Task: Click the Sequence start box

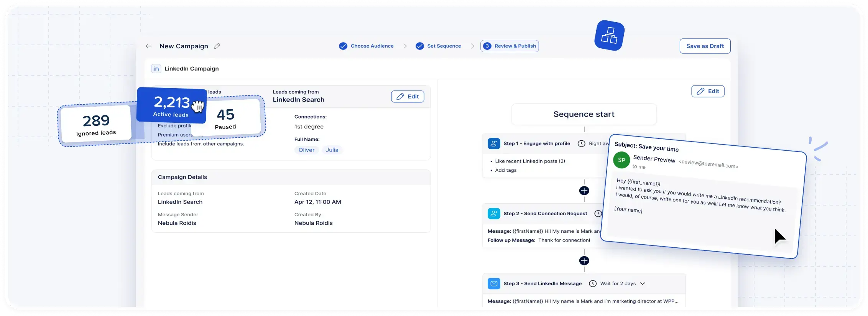Action: tap(584, 114)
